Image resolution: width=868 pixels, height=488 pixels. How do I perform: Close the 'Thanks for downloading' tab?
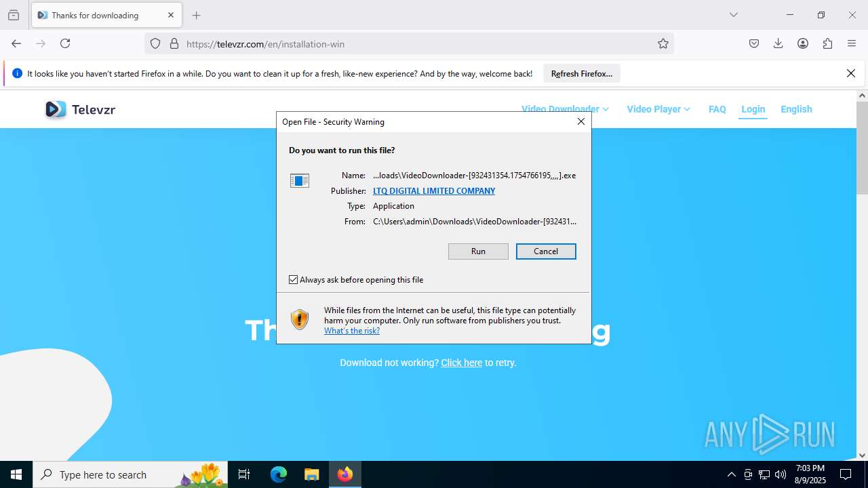(x=171, y=15)
